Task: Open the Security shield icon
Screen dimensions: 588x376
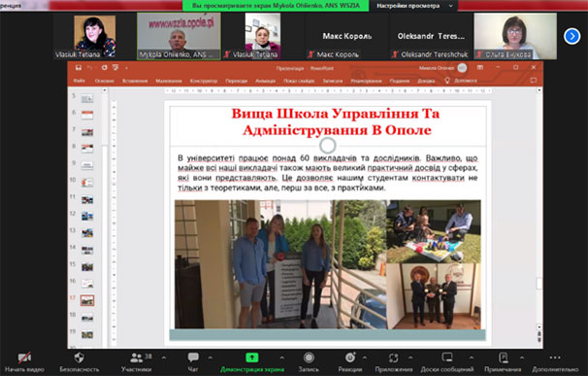Action: point(80,358)
